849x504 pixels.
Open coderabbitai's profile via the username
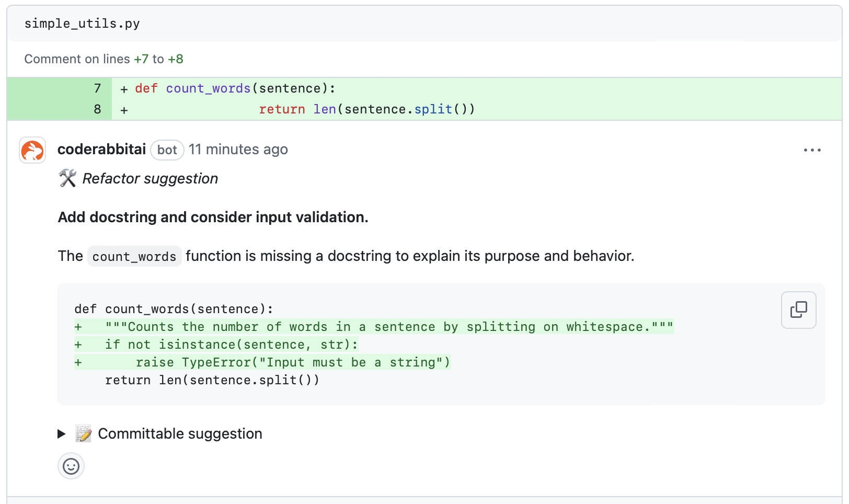pyautogui.click(x=101, y=149)
